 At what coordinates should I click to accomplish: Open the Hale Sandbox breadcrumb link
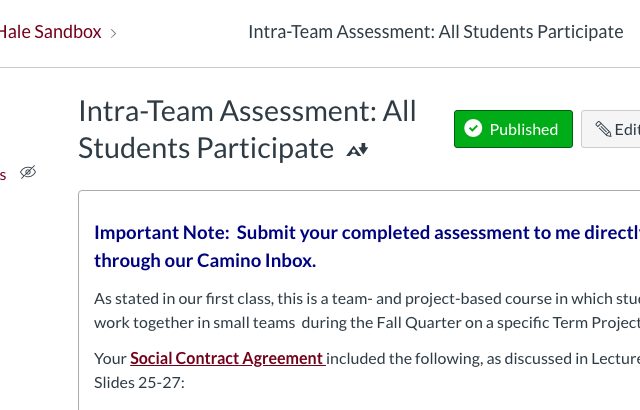click(x=50, y=32)
